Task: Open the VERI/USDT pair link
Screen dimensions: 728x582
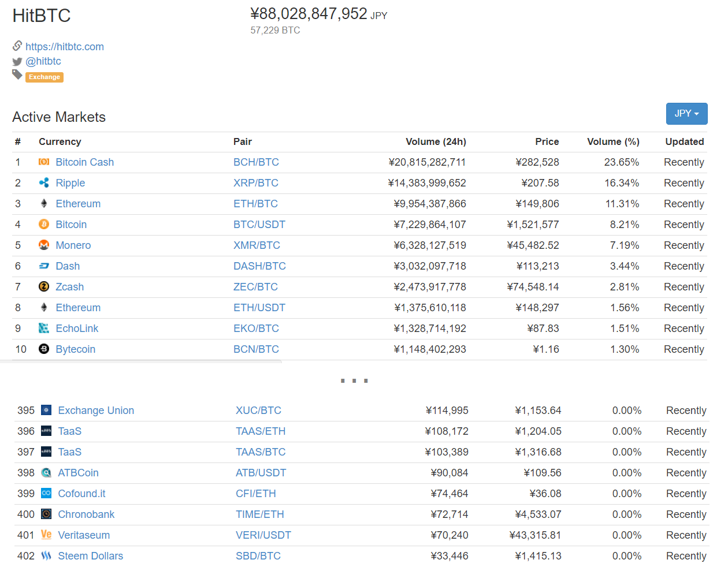Action: click(x=263, y=535)
